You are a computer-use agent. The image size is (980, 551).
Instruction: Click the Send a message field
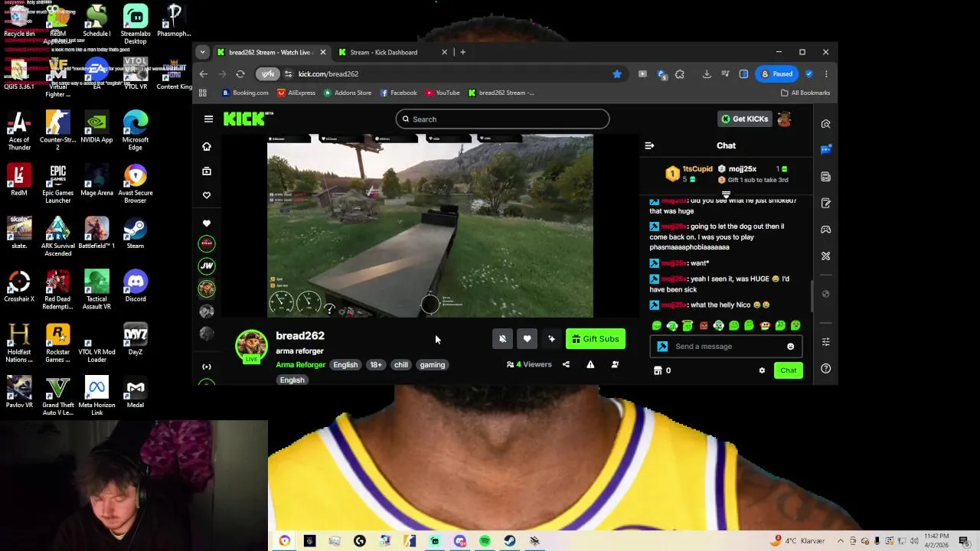pos(726,347)
